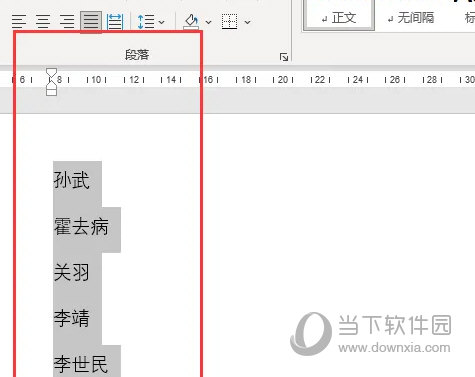Align text right in paragraph group
This screenshot has height=377, width=475.
tap(67, 21)
